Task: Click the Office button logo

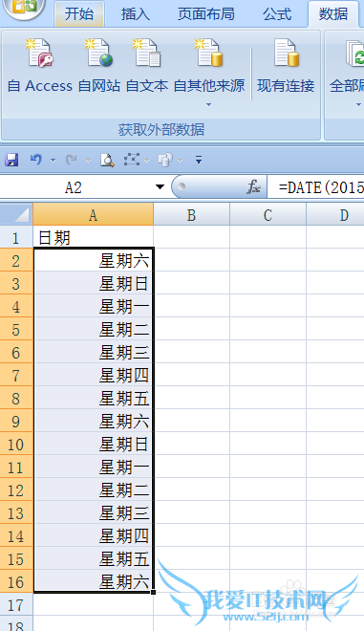Action: point(25,8)
